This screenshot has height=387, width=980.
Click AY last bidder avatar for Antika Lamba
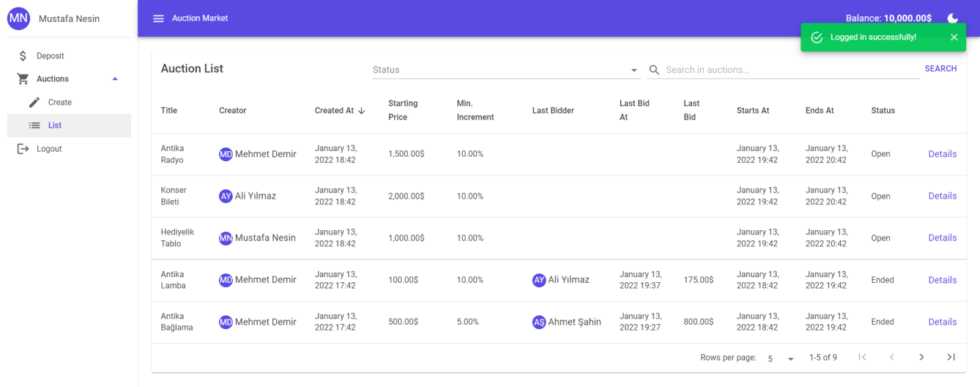coord(539,279)
